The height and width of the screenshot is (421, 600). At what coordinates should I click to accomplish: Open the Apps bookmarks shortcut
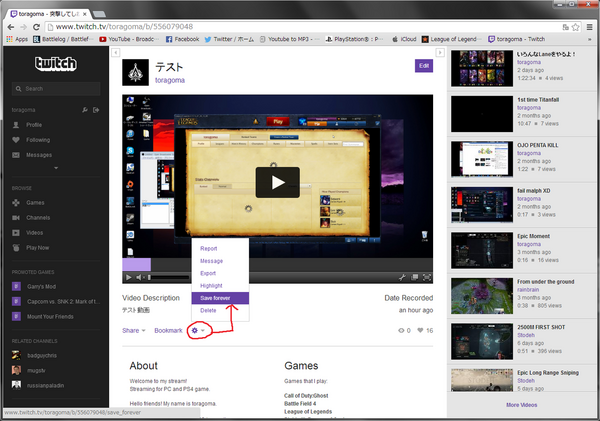click(17, 39)
